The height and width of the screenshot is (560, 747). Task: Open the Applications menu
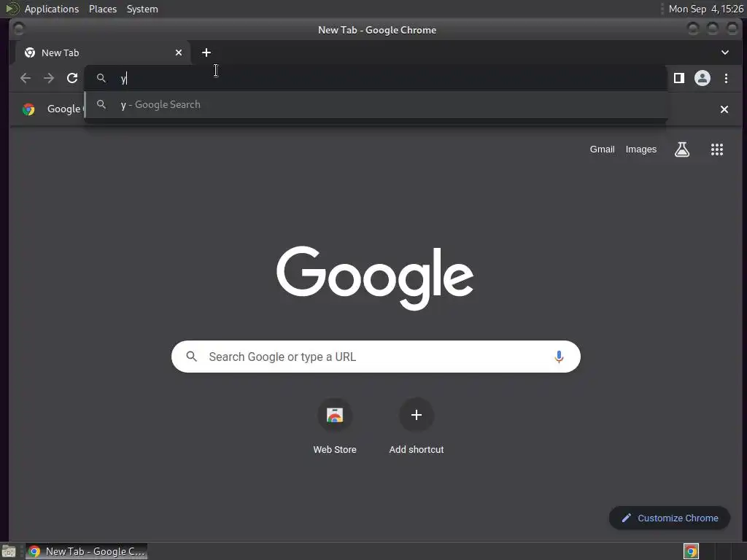point(52,9)
